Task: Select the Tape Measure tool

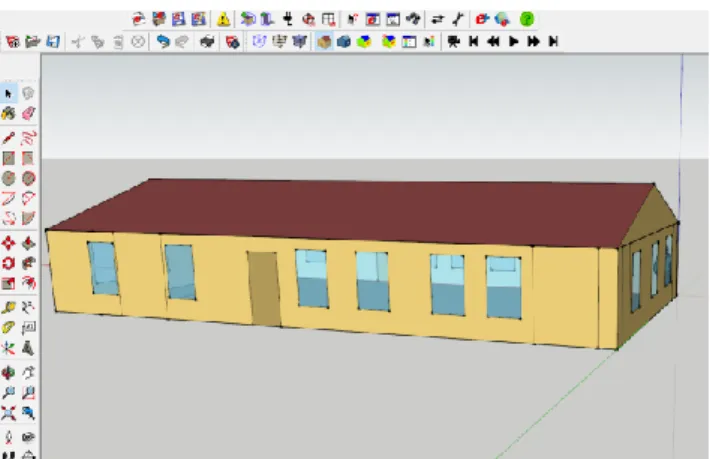Action: pos(8,308)
